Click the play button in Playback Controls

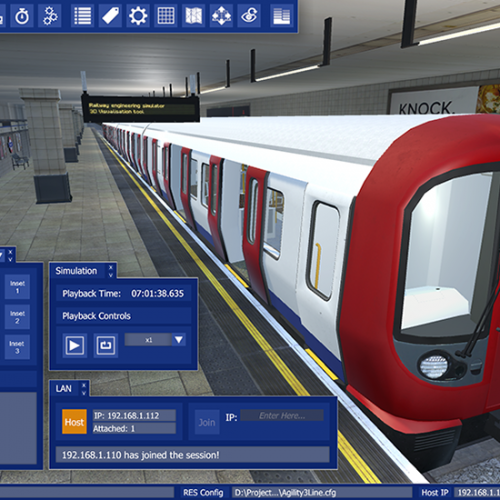click(x=75, y=345)
